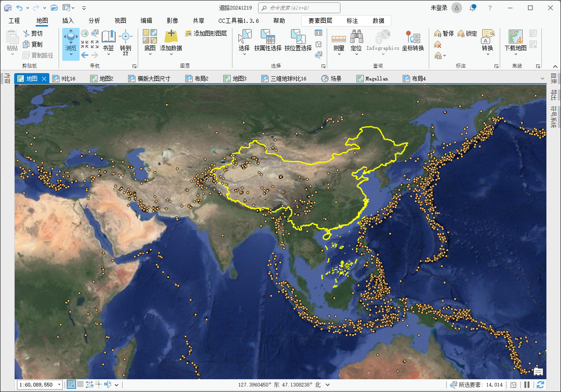Go to previous extent with blue arrow

click(x=85, y=55)
